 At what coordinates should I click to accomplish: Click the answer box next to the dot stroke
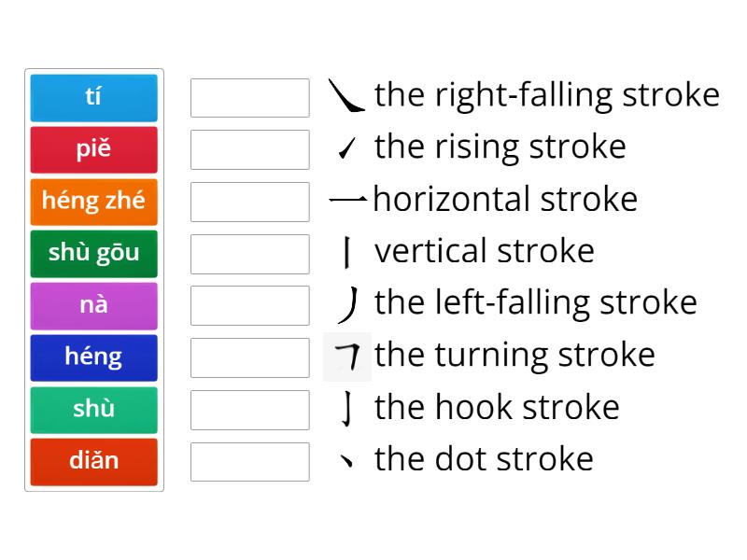(249, 461)
